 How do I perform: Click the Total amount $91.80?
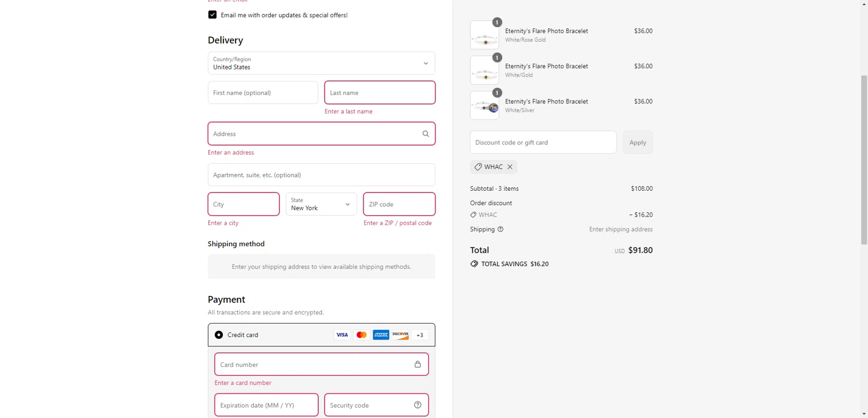click(641, 250)
